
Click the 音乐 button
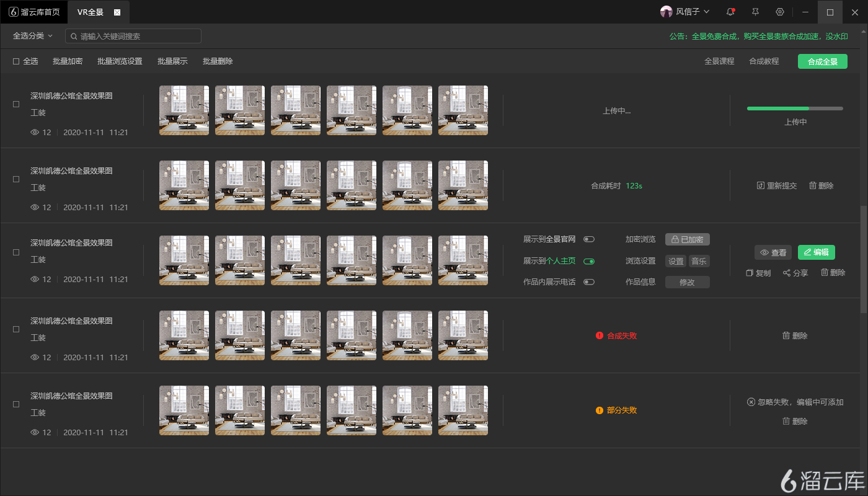coord(699,261)
